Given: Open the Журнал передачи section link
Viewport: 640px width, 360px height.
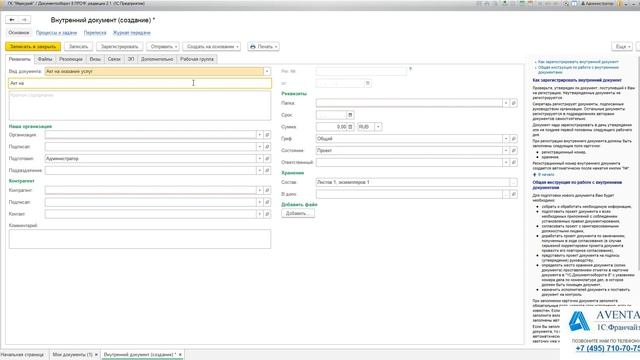Looking at the screenshot, I should (131, 33).
